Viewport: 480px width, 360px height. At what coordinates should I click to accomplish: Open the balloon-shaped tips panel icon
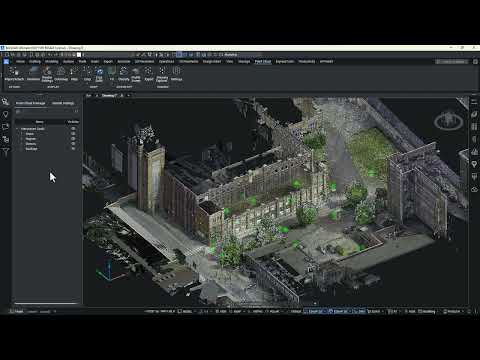pos(6,114)
